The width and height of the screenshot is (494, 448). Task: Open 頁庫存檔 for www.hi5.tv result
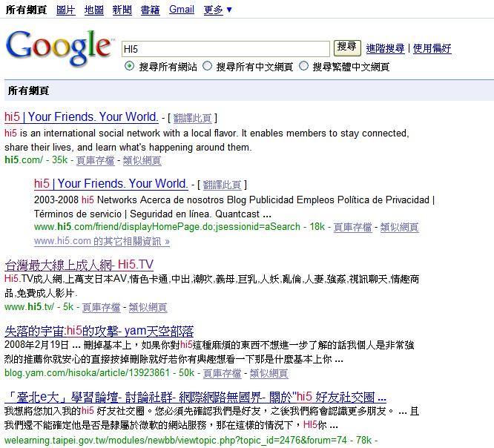point(101,307)
